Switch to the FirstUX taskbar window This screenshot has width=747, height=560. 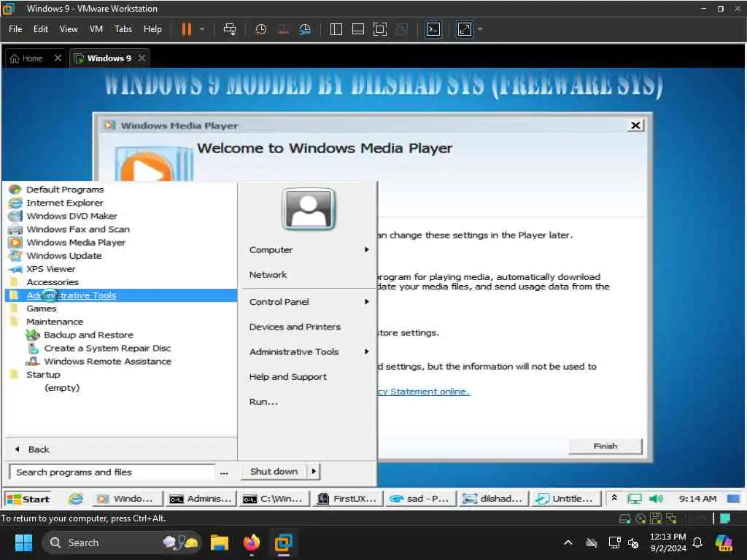pyautogui.click(x=347, y=499)
